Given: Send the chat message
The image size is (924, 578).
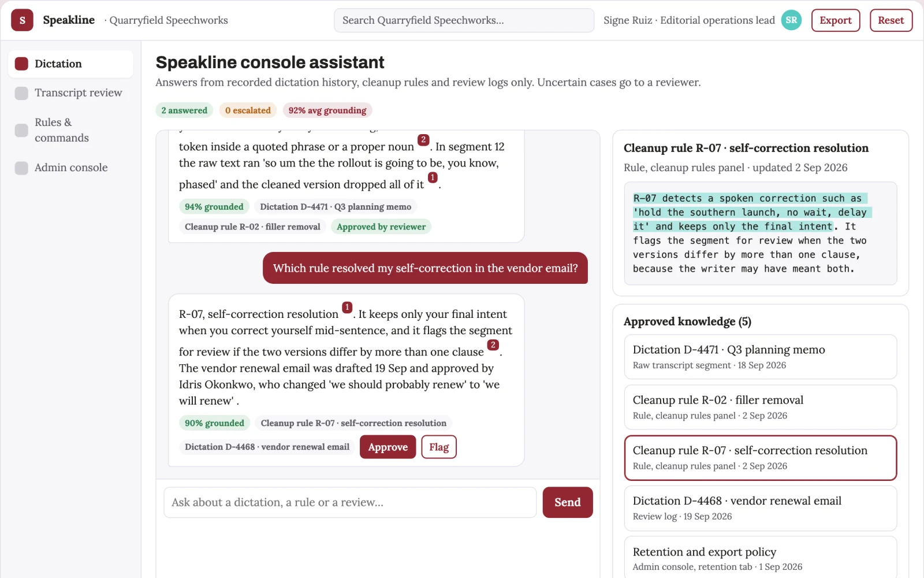Looking at the screenshot, I should [x=567, y=502].
